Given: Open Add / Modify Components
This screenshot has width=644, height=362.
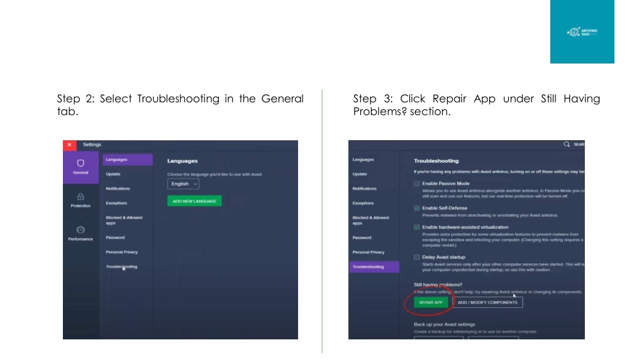Looking at the screenshot, I should tap(487, 302).
